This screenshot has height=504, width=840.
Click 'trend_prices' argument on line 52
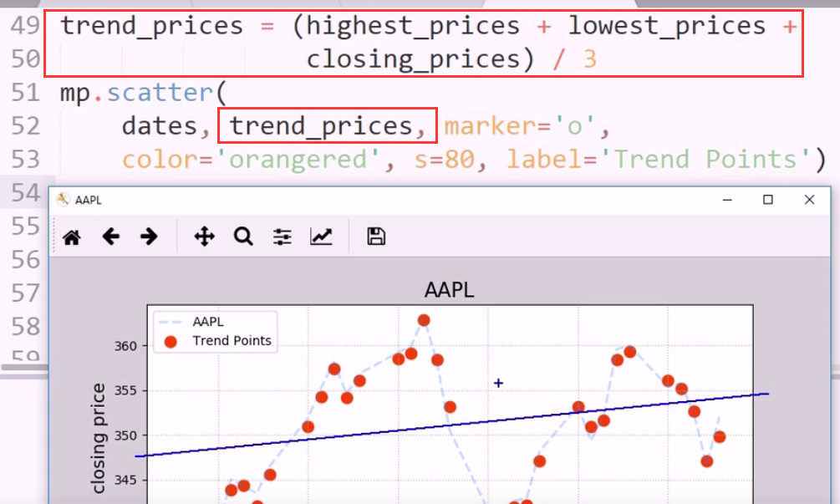(x=321, y=126)
